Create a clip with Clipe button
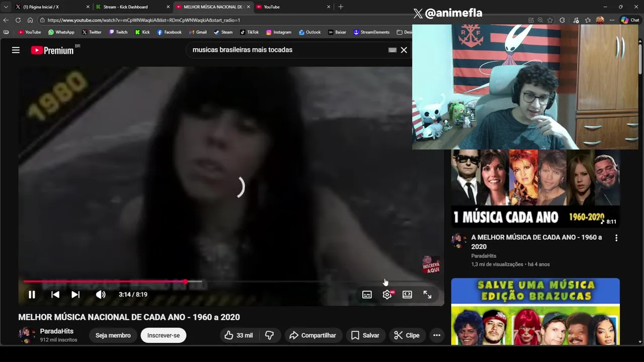The height and width of the screenshot is (362, 644). click(407, 335)
